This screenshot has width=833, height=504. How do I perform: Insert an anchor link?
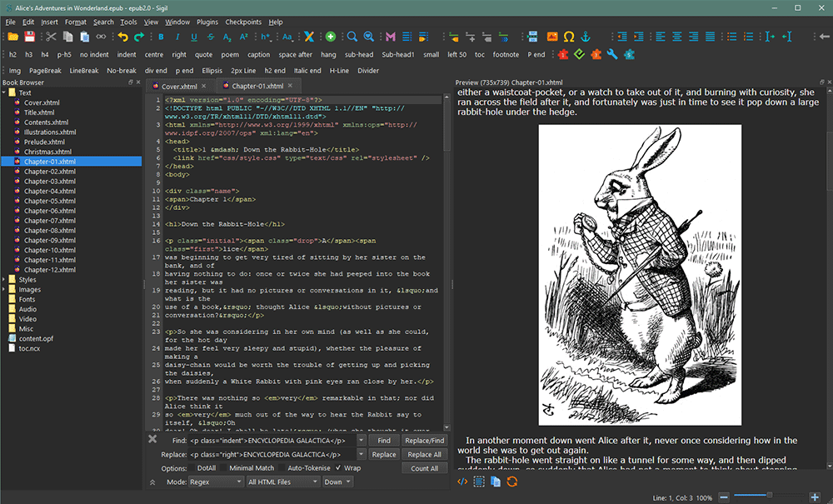click(x=586, y=37)
